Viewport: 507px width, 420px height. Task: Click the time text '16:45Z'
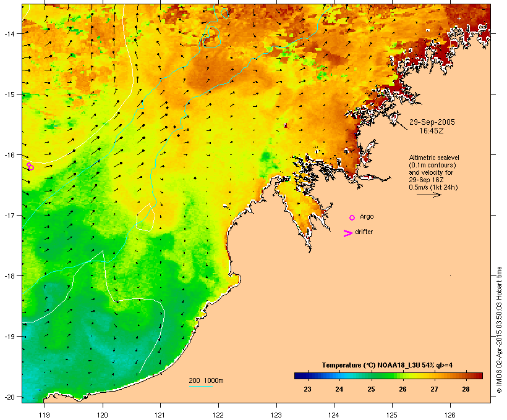(432, 131)
